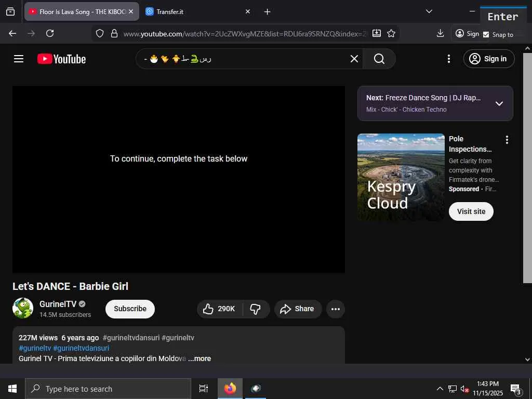Activate Firefox in the taskbar
This screenshot has height=399, width=532.
click(x=230, y=389)
